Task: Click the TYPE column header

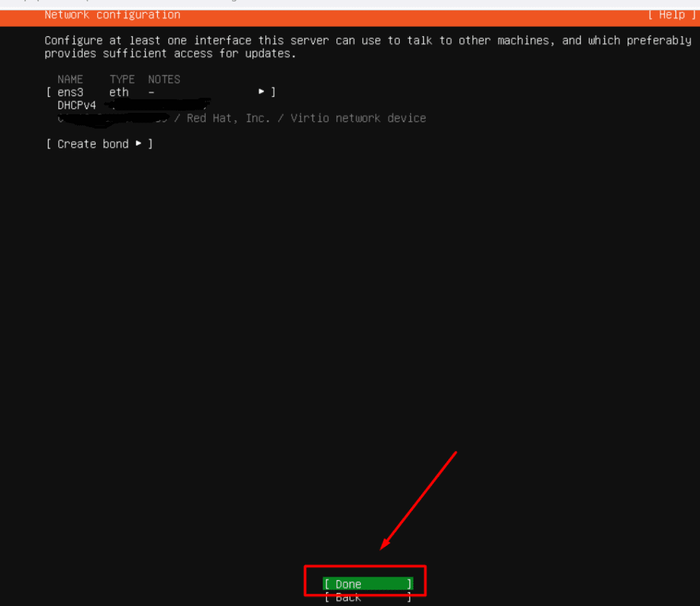Action: [122, 79]
